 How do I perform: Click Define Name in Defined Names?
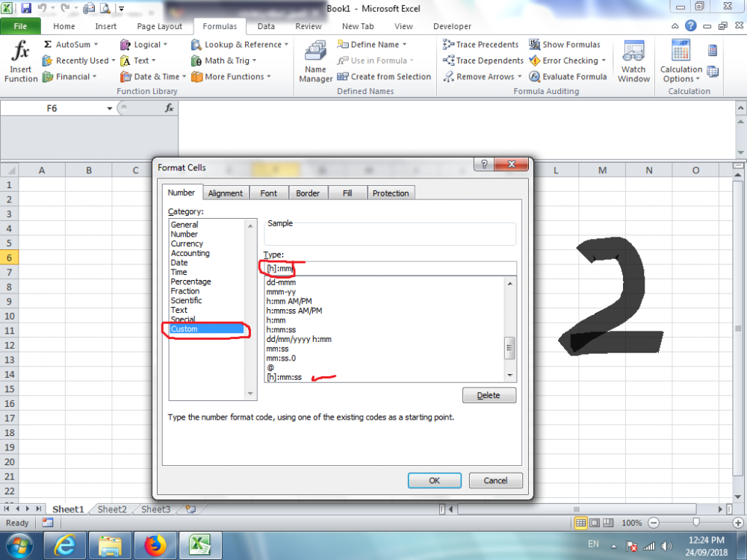click(371, 44)
